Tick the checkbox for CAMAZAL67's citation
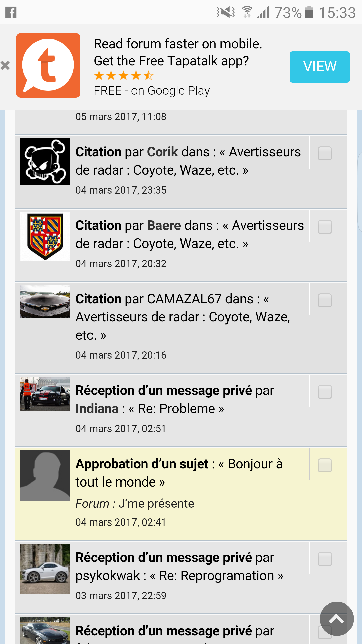This screenshot has width=362, height=644. pyautogui.click(x=325, y=300)
